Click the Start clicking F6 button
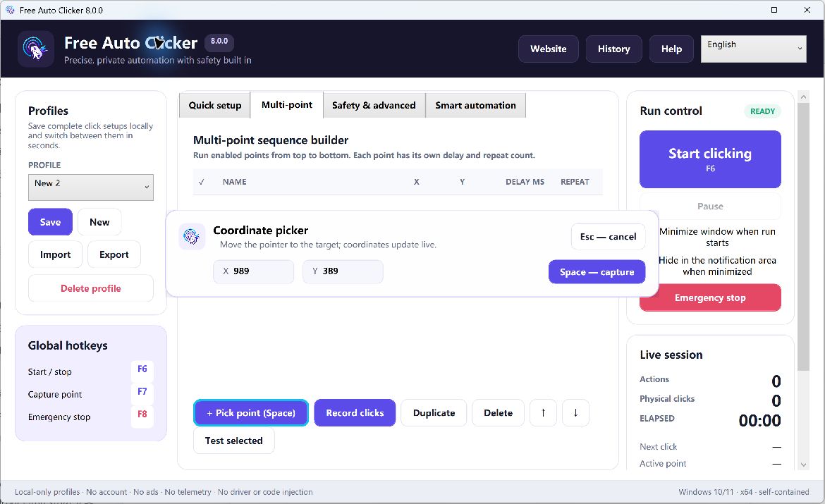The height and width of the screenshot is (504, 825). [x=710, y=159]
